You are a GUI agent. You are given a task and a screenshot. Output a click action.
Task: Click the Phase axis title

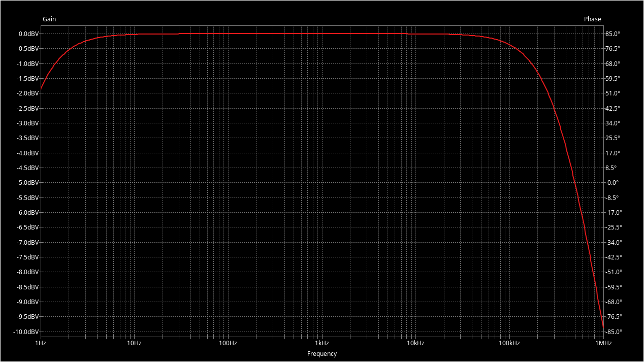[592, 19]
